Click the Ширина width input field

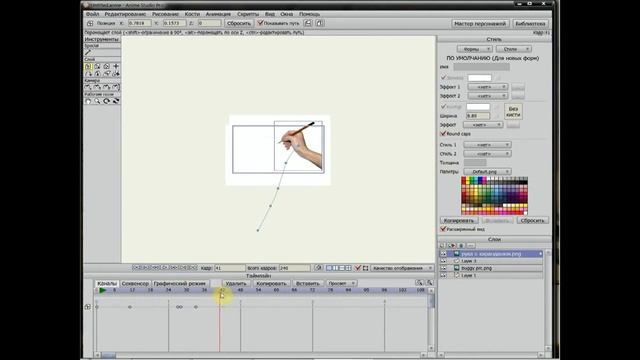pos(478,116)
